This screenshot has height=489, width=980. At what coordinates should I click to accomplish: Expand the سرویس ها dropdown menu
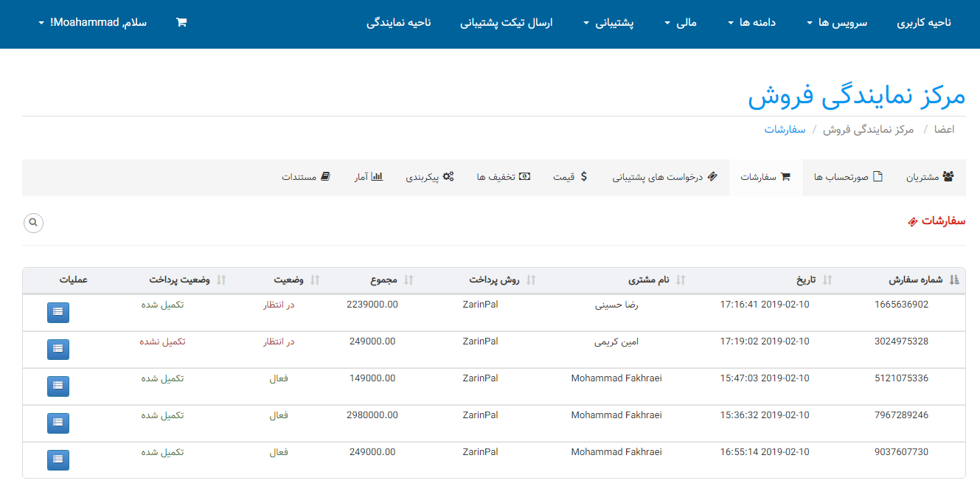[x=836, y=23]
